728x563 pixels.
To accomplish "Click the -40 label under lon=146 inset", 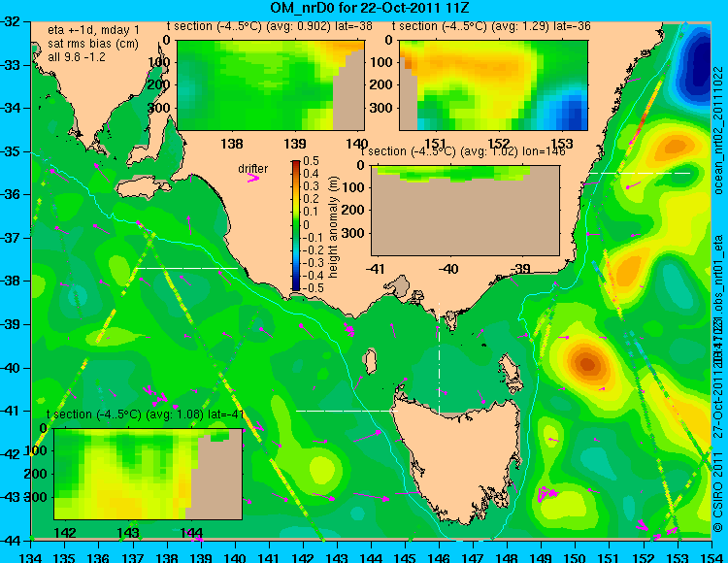I will click(447, 269).
